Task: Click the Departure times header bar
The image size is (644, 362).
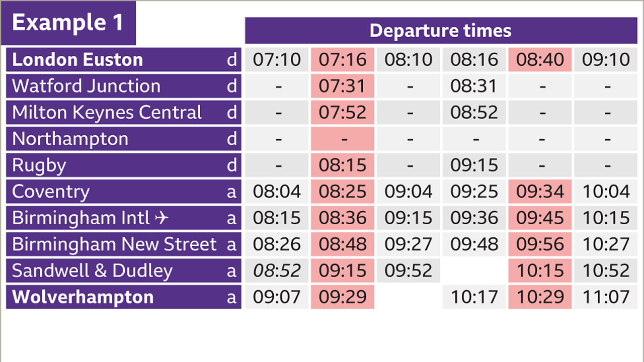Action: tap(440, 31)
